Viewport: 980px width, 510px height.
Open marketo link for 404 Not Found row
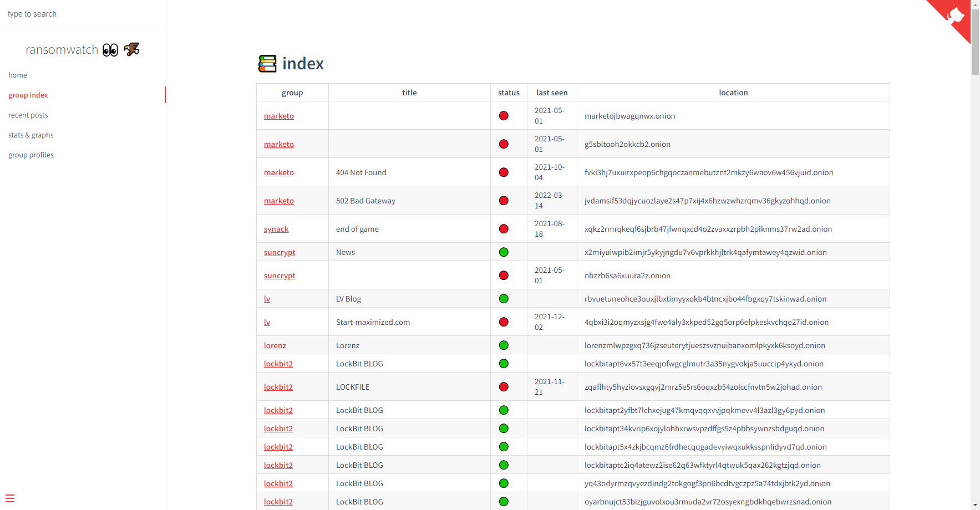pyautogui.click(x=279, y=173)
